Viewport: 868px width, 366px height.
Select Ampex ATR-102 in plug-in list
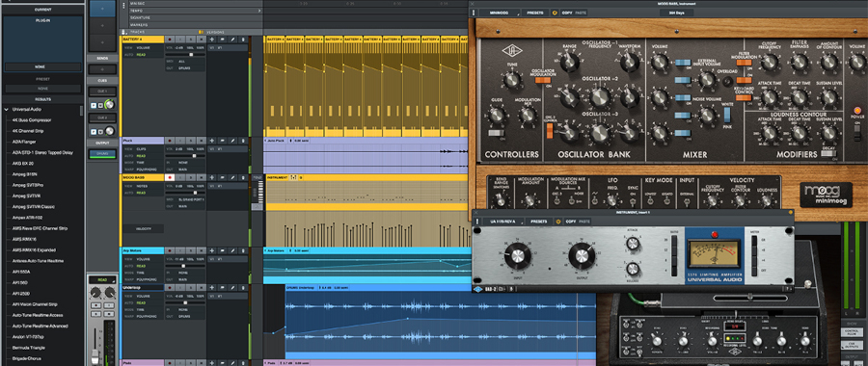[x=28, y=218]
